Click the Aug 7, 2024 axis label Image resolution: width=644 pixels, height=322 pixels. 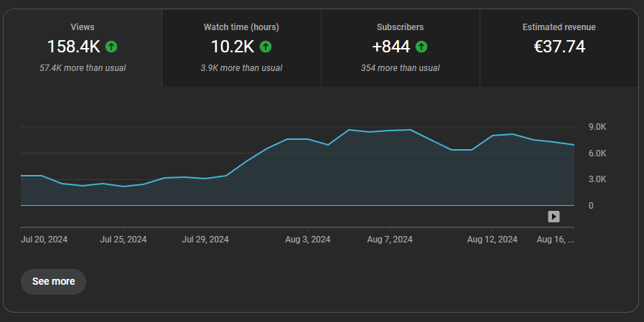point(390,240)
